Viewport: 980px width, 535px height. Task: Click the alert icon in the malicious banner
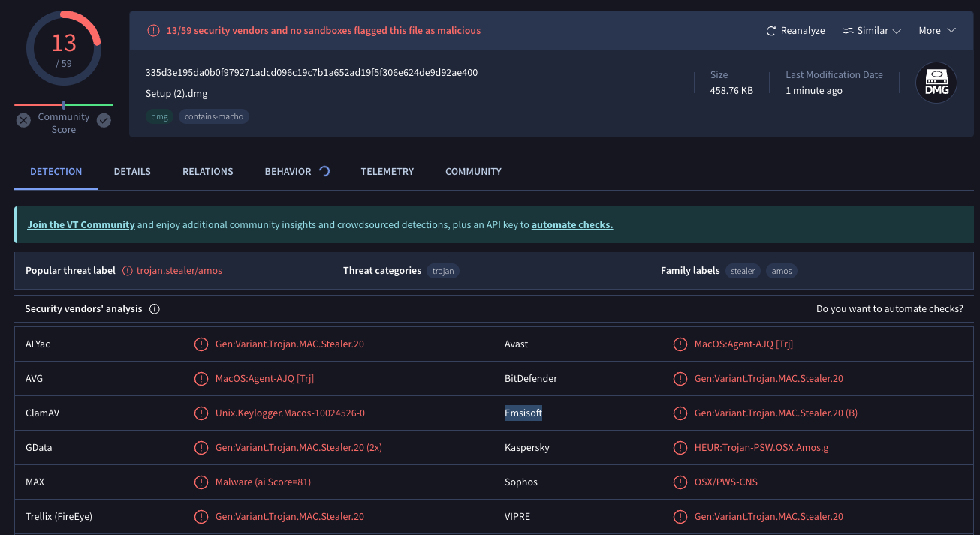coord(153,31)
